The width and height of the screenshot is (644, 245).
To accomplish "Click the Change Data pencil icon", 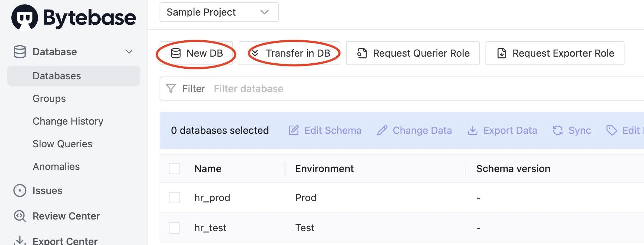I will point(382,130).
